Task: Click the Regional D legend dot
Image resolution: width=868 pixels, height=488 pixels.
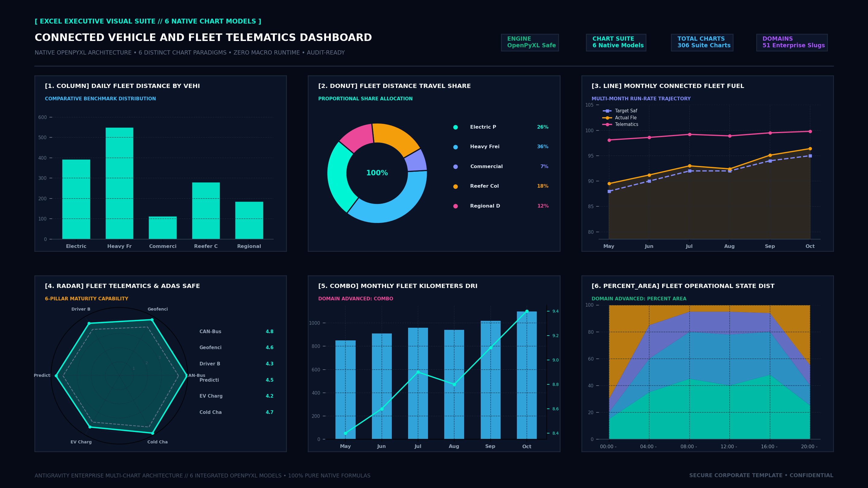Action: click(x=456, y=206)
